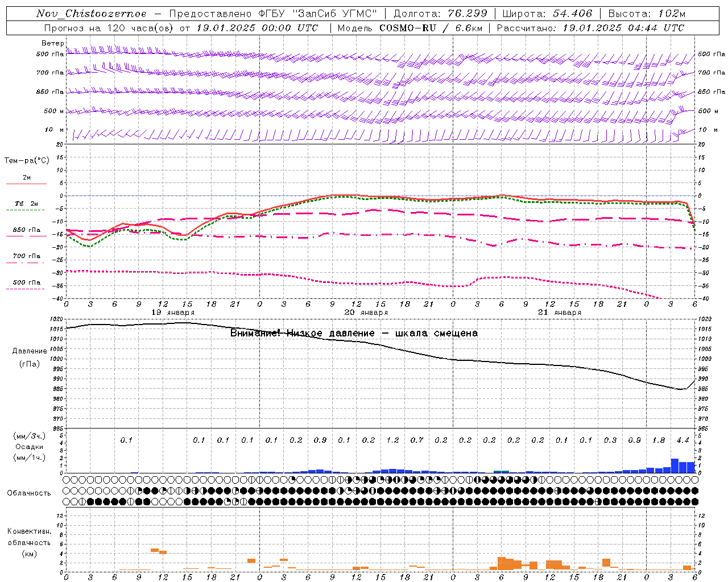Click the '2м' temperature legend entry

point(27,178)
